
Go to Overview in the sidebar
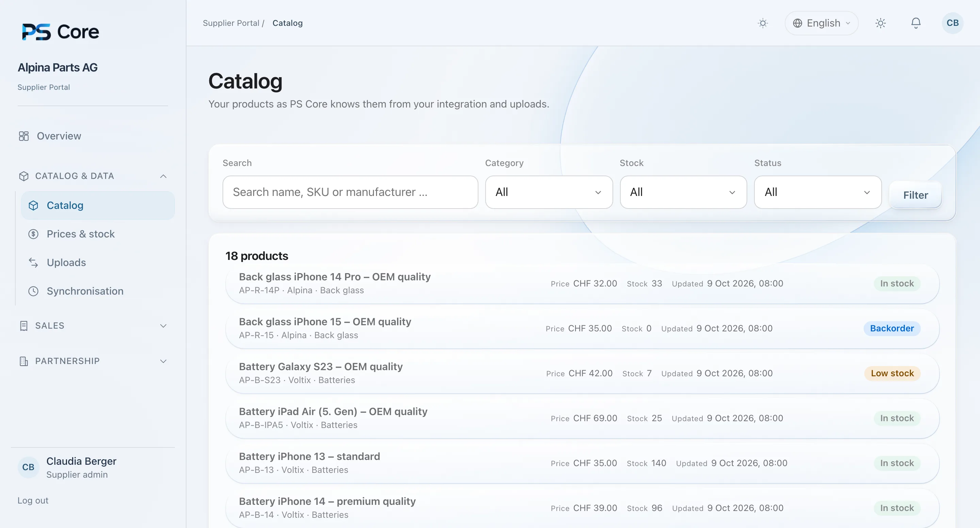pos(59,136)
